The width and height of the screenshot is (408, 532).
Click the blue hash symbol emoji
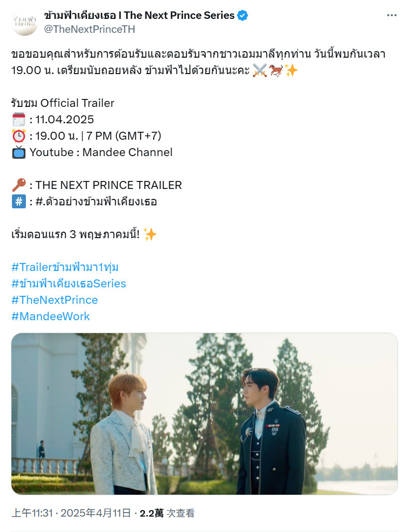(x=19, y=201)
